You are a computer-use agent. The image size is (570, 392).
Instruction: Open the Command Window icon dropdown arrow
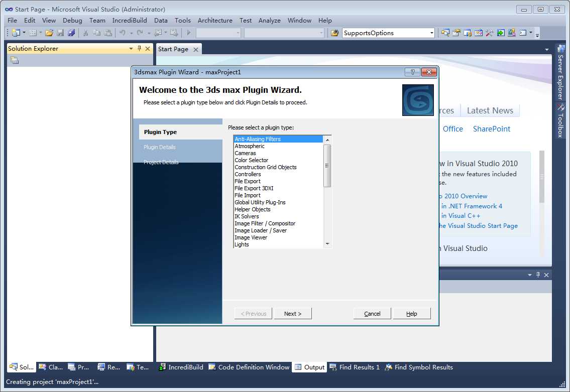(531, 33)
